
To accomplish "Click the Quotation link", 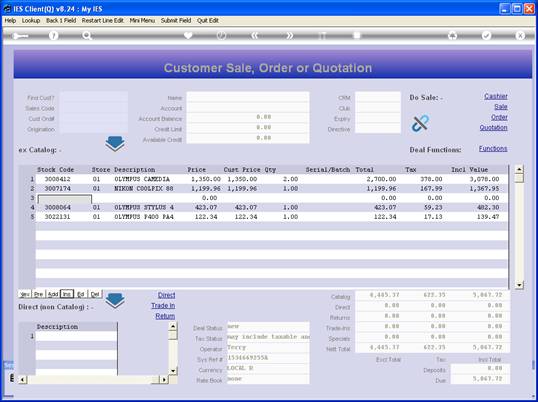I will 493,128.
